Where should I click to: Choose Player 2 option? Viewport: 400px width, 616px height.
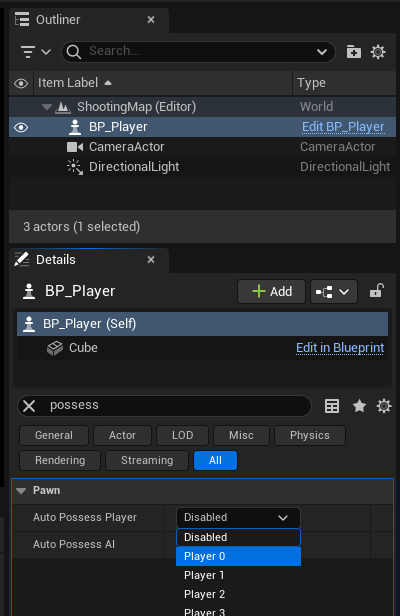pos(238,594)
